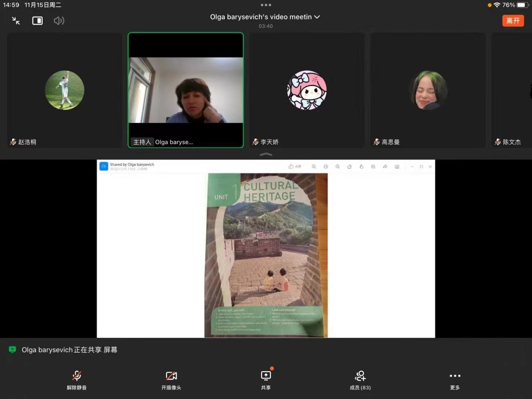Download the shared image
The image size is (532, 399).
pyautogui.click(x=397, y=167)
